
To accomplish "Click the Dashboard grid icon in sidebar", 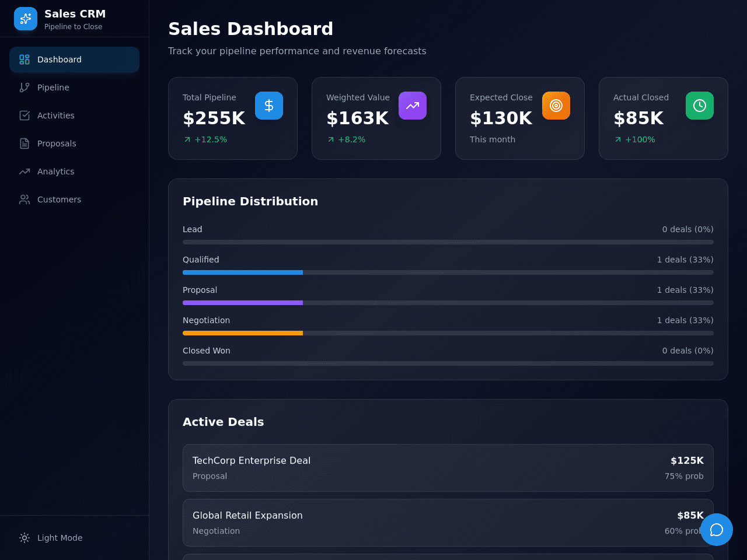I will tap(25, 60).
